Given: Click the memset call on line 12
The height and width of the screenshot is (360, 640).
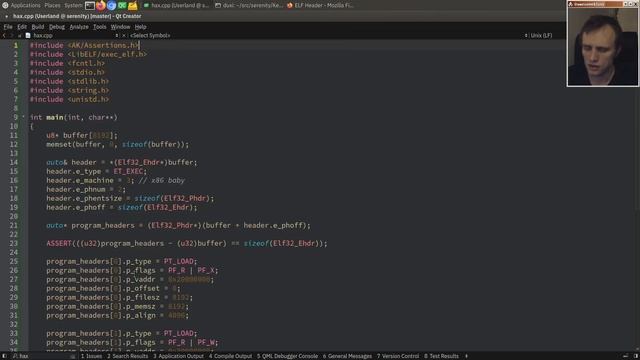Looking at the screenshot, I should coord(59,144).
